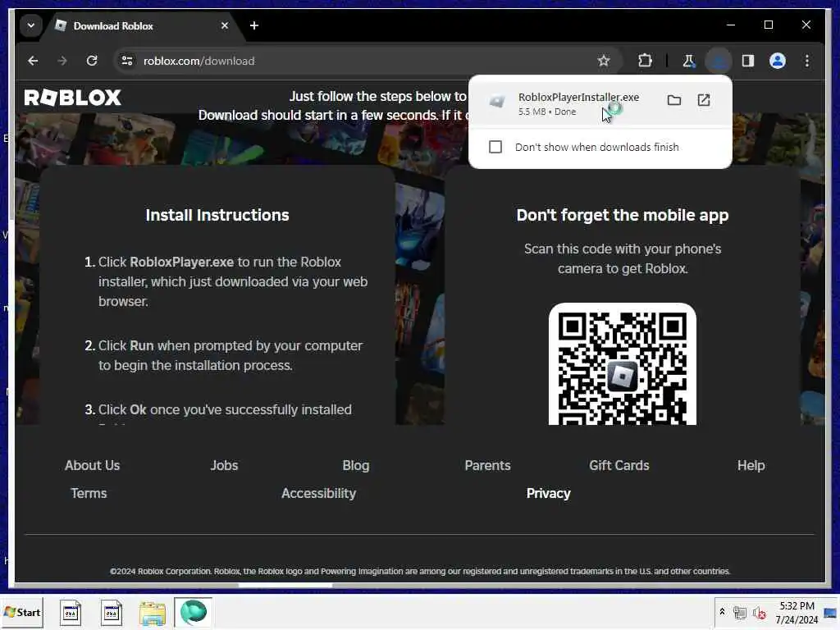
Task: Click the Roblox logo
Action: point(73,98)
